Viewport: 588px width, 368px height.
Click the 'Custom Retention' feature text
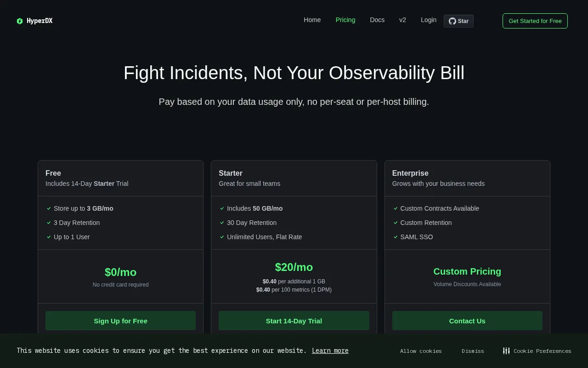[x=426, y=223]
